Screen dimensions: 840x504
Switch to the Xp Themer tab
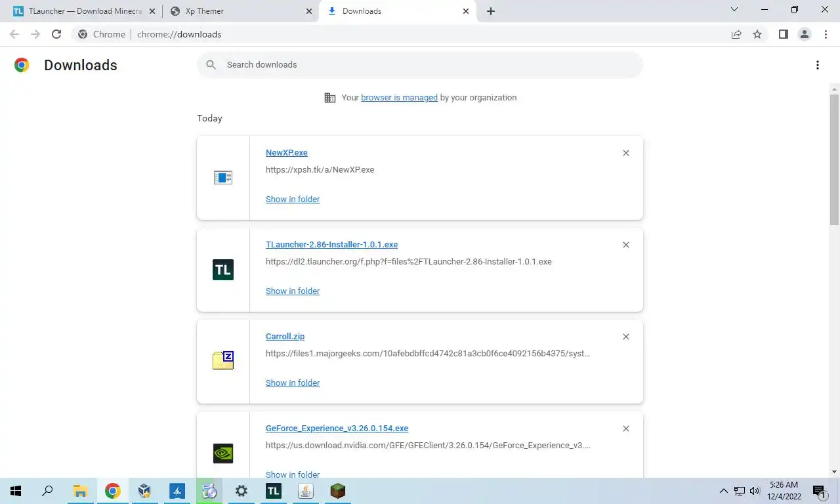pyautogui.click(x=241, y=11)
